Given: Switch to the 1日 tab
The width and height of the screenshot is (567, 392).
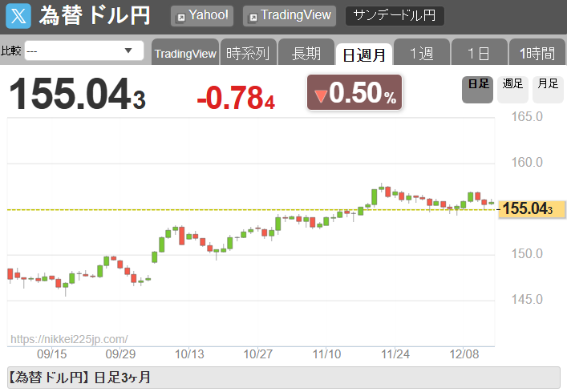Looking at the screenshot, I should coord(479,53).
